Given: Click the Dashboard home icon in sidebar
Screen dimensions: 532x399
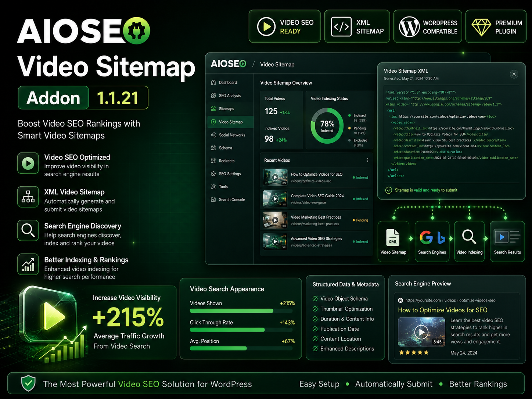Looking at the screenshot, I should point(213,82).
